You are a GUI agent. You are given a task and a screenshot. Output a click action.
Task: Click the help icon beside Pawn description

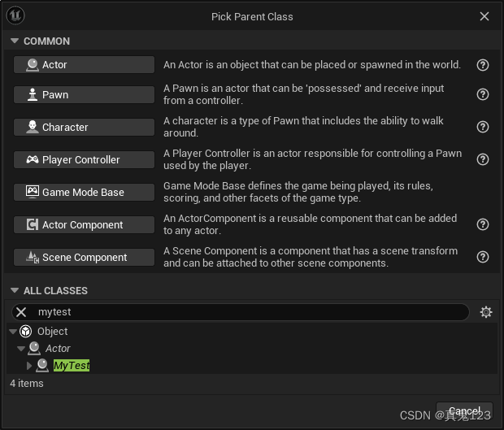point(483,94)
